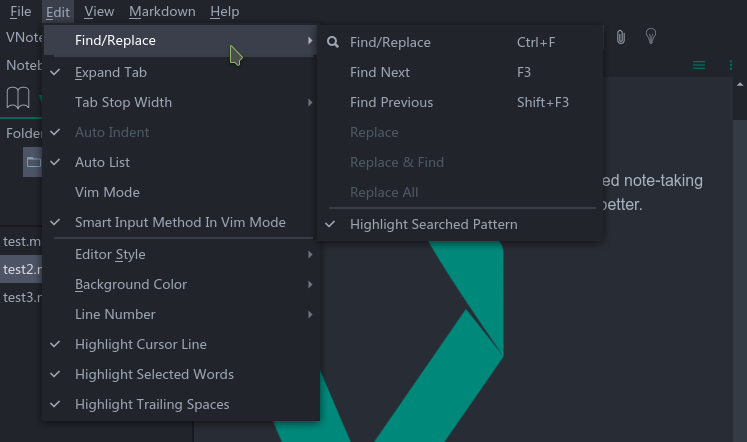Toggle Highlight Searched Pattern
The height and width of the screenshot is (442, 747).
[460, 224]
